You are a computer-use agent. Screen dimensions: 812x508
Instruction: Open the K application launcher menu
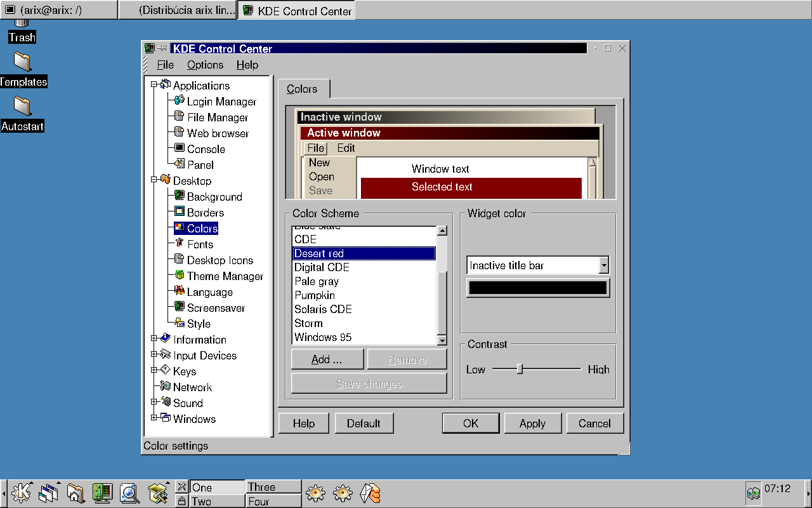[22, 492]
